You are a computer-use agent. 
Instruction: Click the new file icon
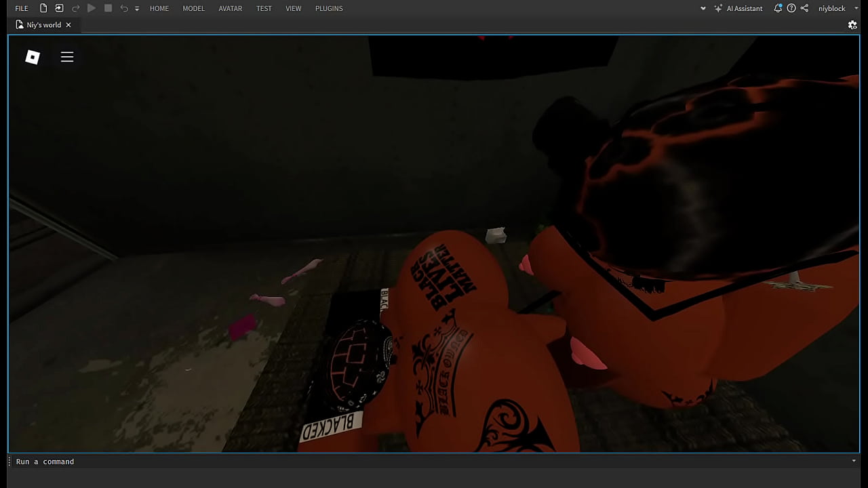pyautogui.click(x=43, y=8)
